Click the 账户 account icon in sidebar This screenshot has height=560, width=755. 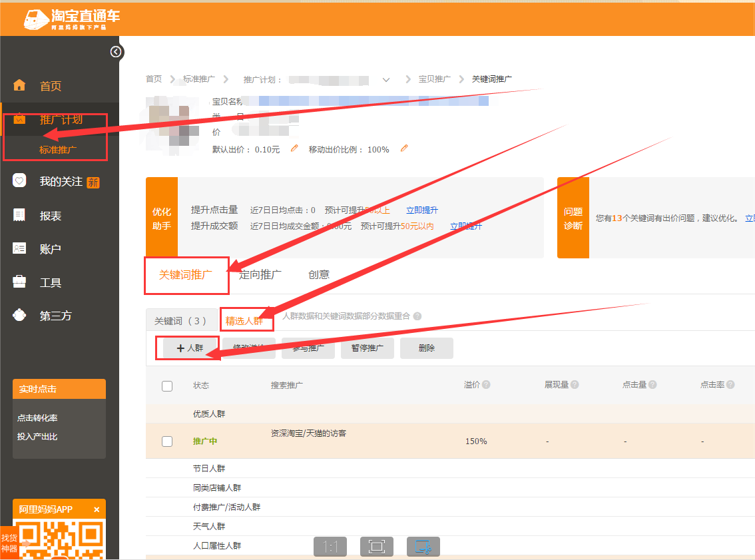coord(19,248)
